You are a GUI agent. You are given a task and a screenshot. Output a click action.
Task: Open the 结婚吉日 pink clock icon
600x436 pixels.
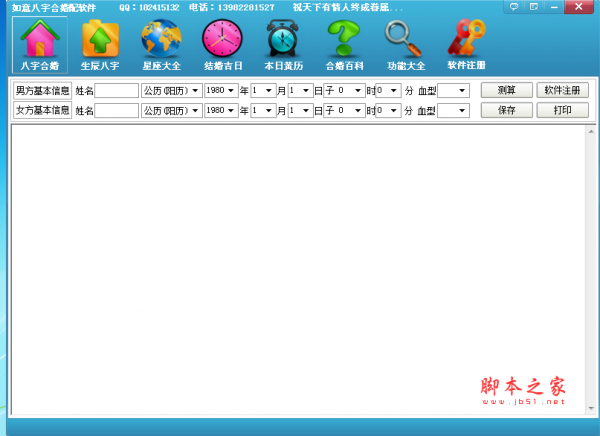(x=223, y=45)
